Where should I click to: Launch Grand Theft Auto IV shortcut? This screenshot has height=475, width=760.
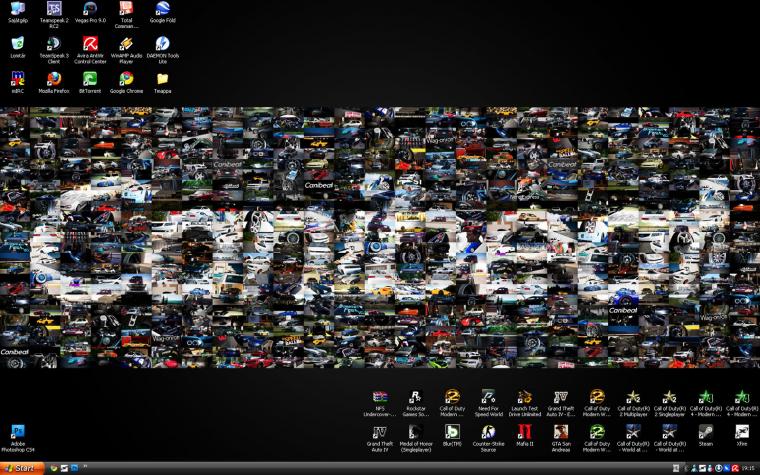point(380,439)
